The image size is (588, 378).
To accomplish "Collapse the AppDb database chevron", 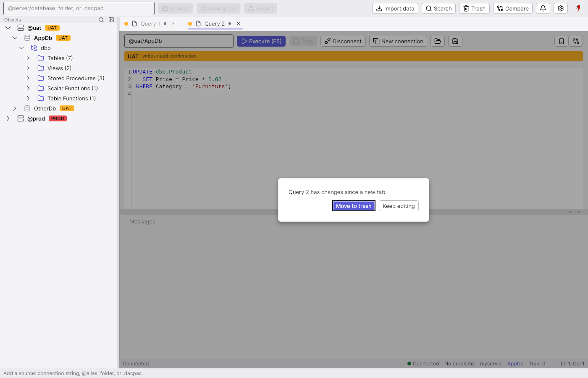I will [x=15, y=38].
